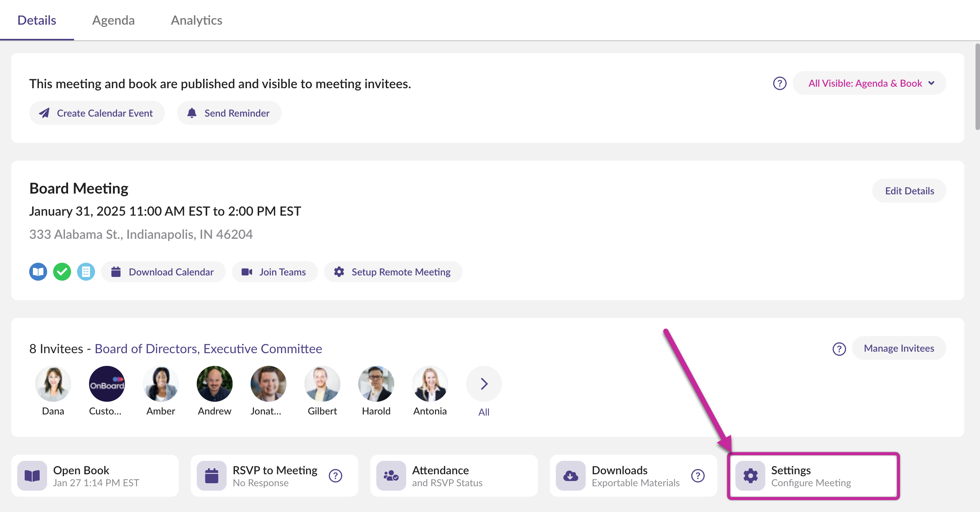Click help icon next to Manage Invitees
Image resolution: width=980 pixels, height=512 pixels.
pyautogui.click(x=839, y=349)
